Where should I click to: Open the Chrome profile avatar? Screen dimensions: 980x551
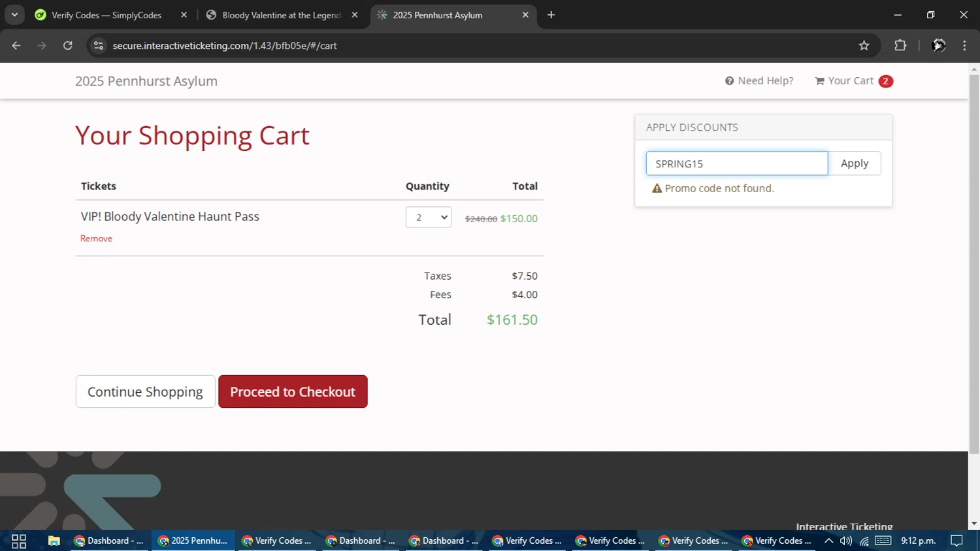939,46
